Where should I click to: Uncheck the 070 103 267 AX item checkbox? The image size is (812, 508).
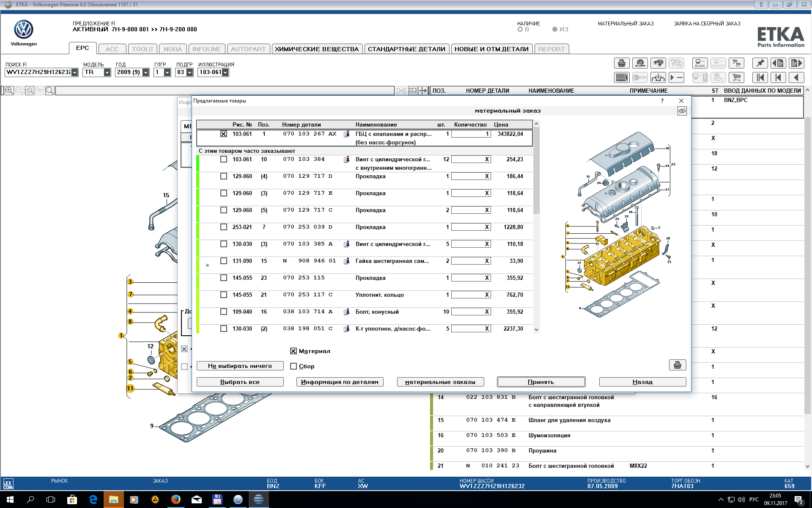coord(224,134)
